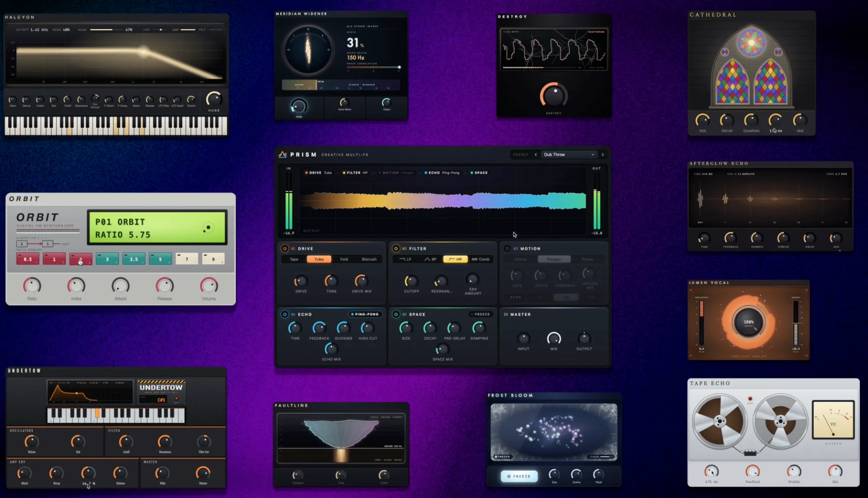Select the Tape drive type
The image size is (868, 498).
coord(294,259)
